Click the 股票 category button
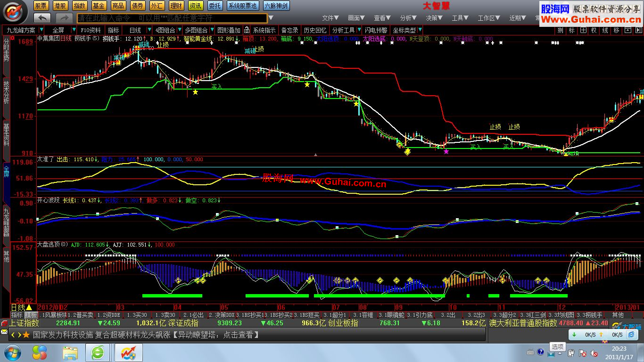 (41, 6)
